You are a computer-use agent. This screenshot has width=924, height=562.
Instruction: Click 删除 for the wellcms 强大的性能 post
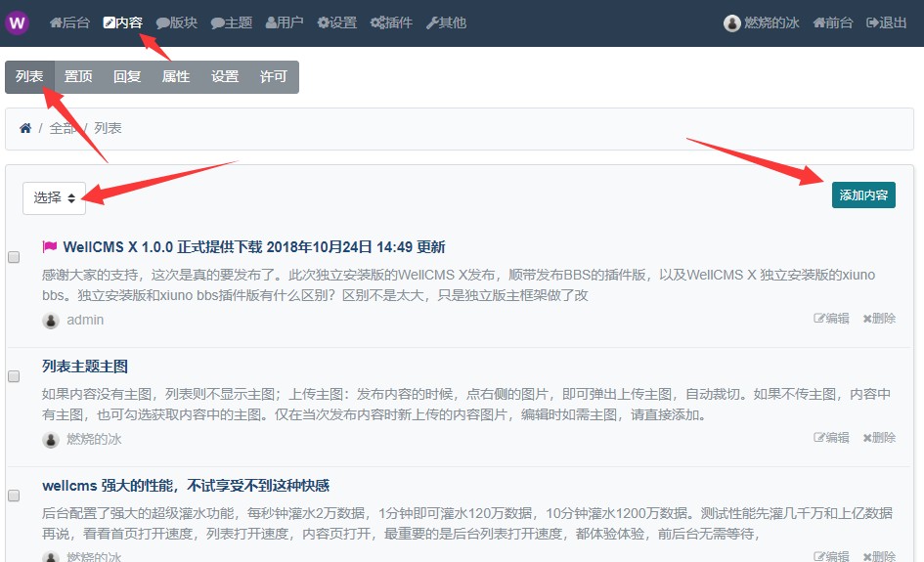[x=879, y=556]
